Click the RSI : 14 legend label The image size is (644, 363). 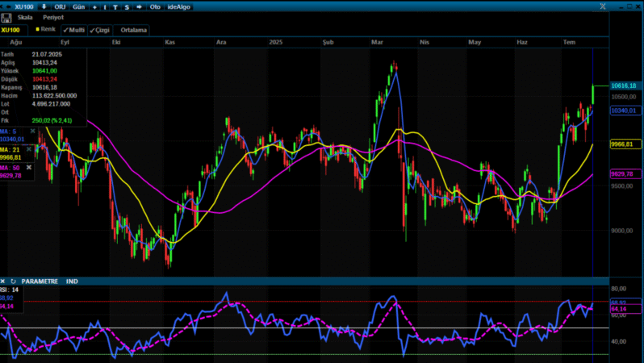tap(10, 290)
